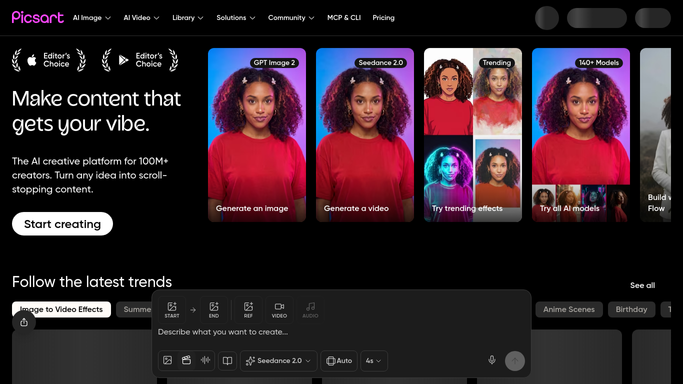
Task: Open the Generate a video card
Action: pyautogui.click(x=365, y=135)
